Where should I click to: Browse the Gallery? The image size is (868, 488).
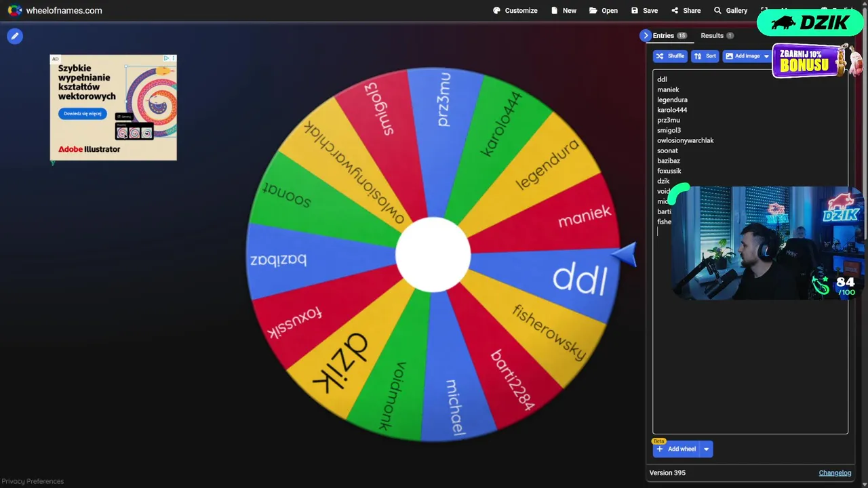click(730, 10)
